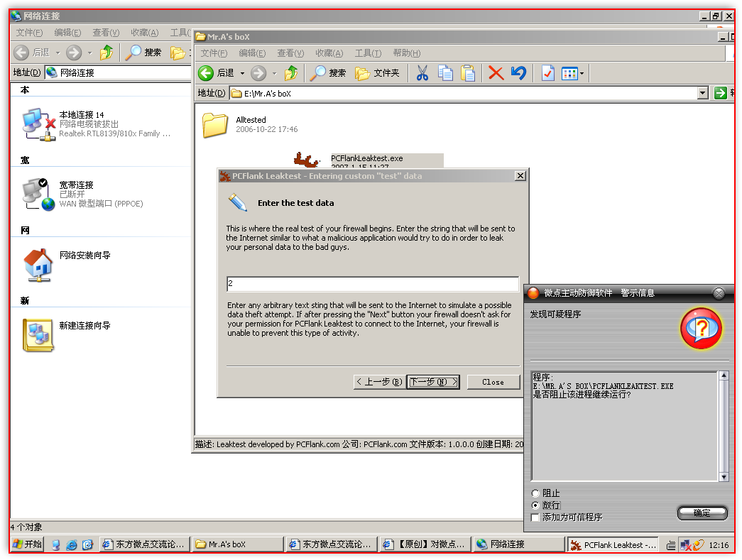Switch to Mr.A's boX taskbar button

click(238, 544)
